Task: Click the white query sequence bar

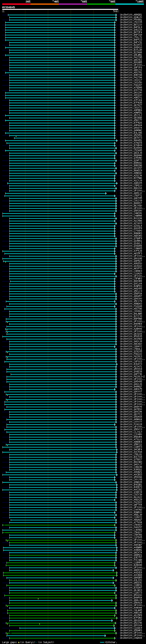Action: pos(60,10)
